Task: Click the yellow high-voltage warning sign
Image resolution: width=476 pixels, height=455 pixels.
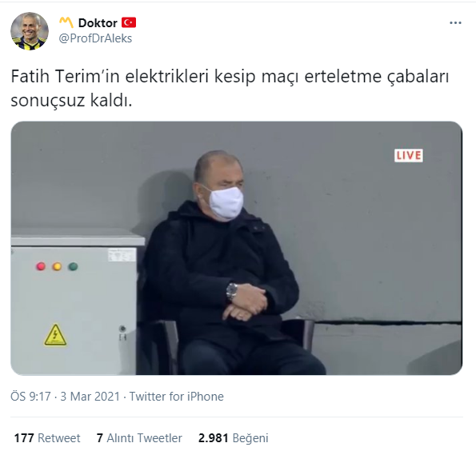Action: [55, 335]
